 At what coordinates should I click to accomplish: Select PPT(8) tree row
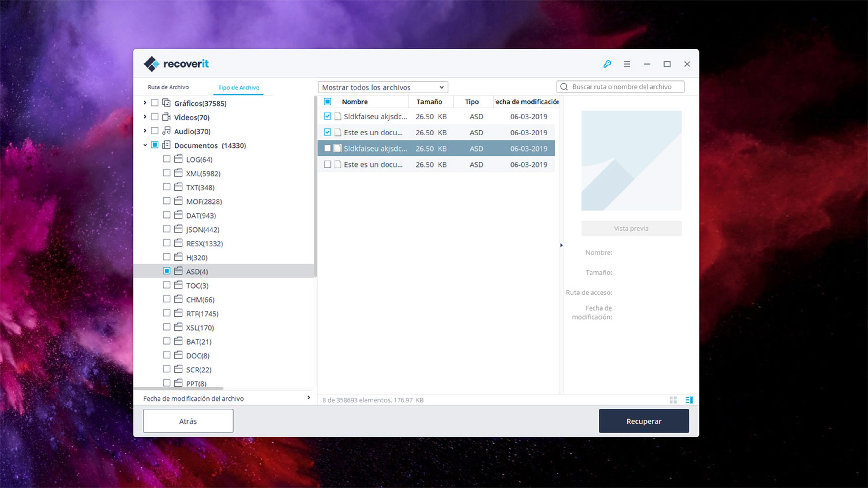pos(224,383)
